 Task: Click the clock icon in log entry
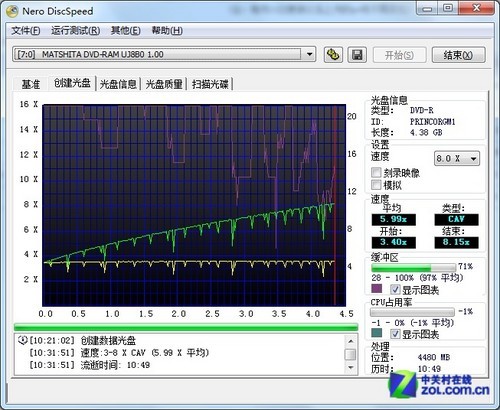pos(23,340)
